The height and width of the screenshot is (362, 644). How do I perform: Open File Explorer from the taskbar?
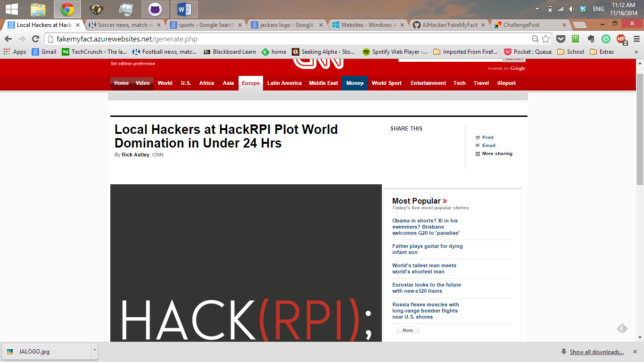pos(38,9)
